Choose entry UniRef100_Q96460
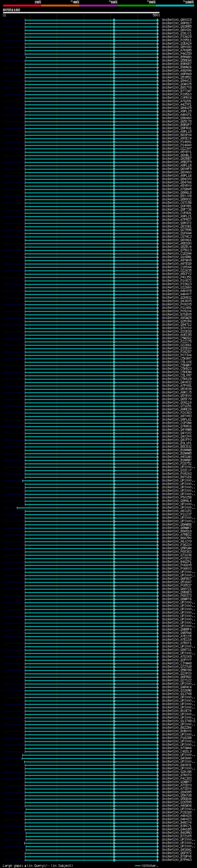 [x=176, y=118]
